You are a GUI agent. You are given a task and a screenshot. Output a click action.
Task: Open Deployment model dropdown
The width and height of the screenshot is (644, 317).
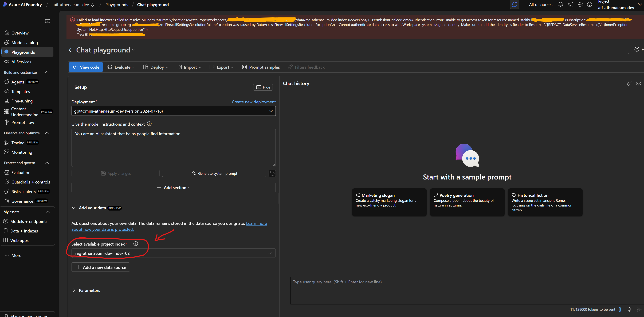pyautogui.click(x=174, y=111)
